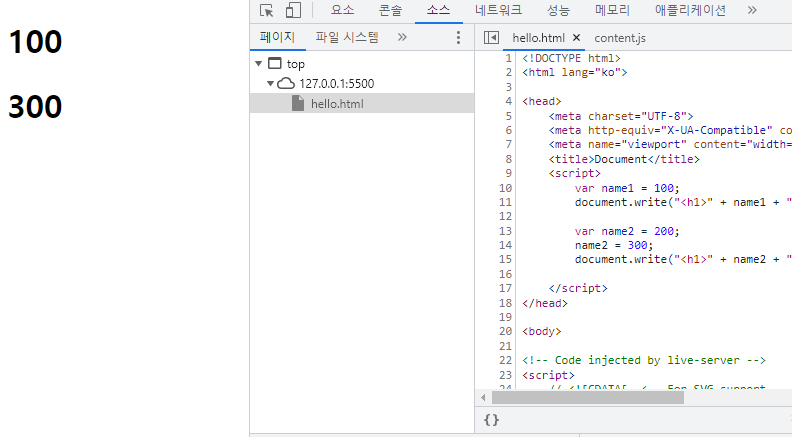
Task: Set a breakpoint on line number 13
Action: point(506,231)
